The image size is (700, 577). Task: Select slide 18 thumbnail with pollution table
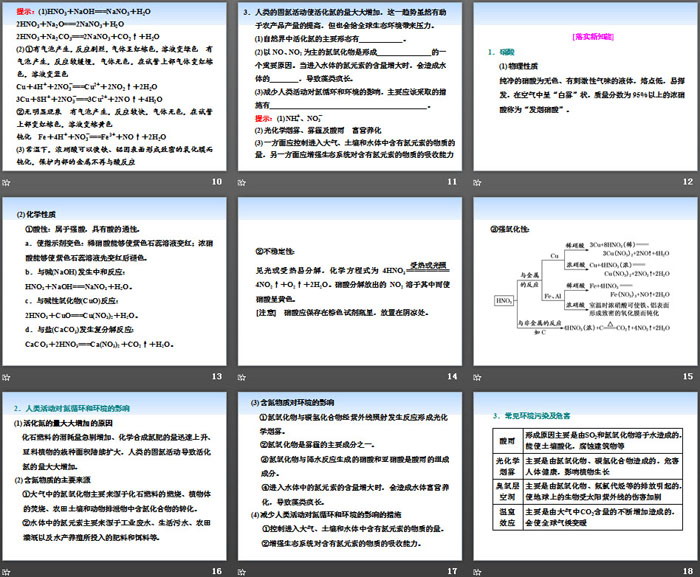tap(585, 474)
